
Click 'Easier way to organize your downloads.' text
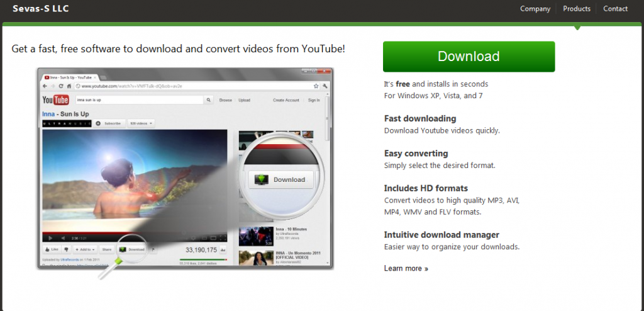(452, 247)
